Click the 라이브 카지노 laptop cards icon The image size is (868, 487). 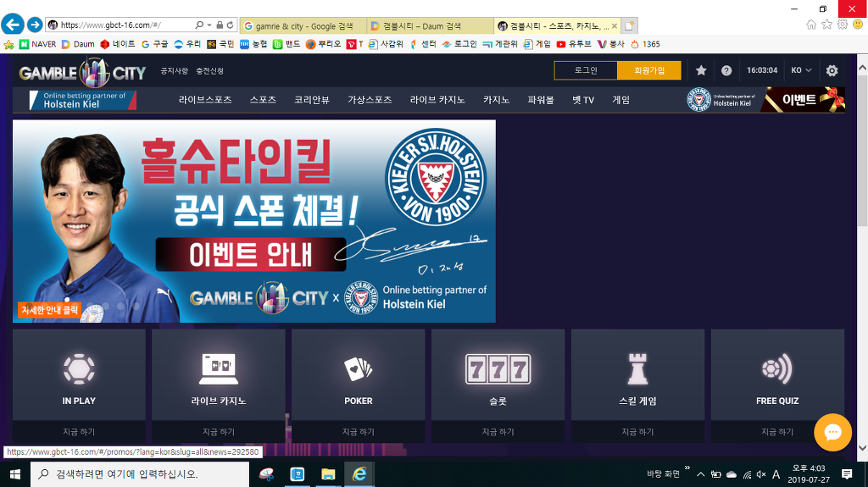point(219,368)
